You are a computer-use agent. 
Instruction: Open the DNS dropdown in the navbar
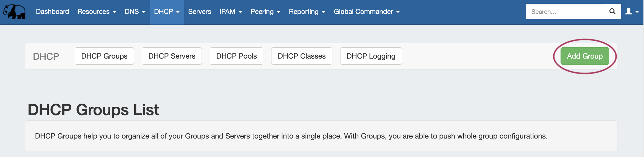tap(135, 12)
